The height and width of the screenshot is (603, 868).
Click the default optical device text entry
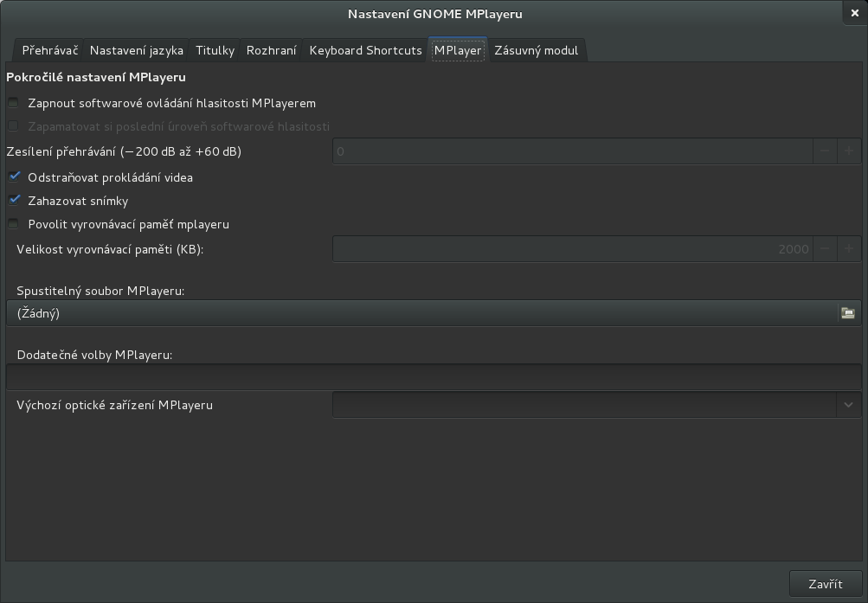[x=584, y=405]
